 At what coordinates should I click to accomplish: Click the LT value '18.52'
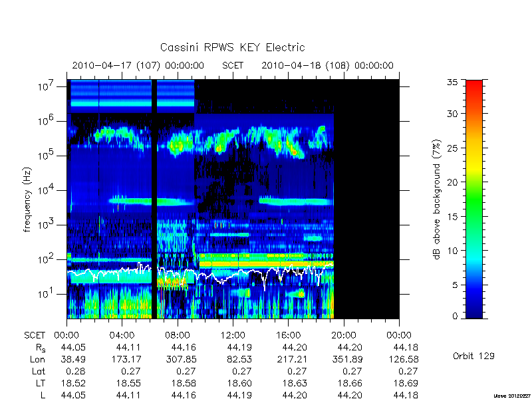(73, 383)
